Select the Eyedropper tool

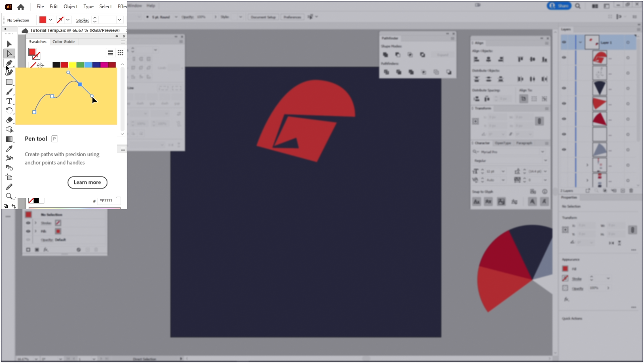[x=9, y=148]
